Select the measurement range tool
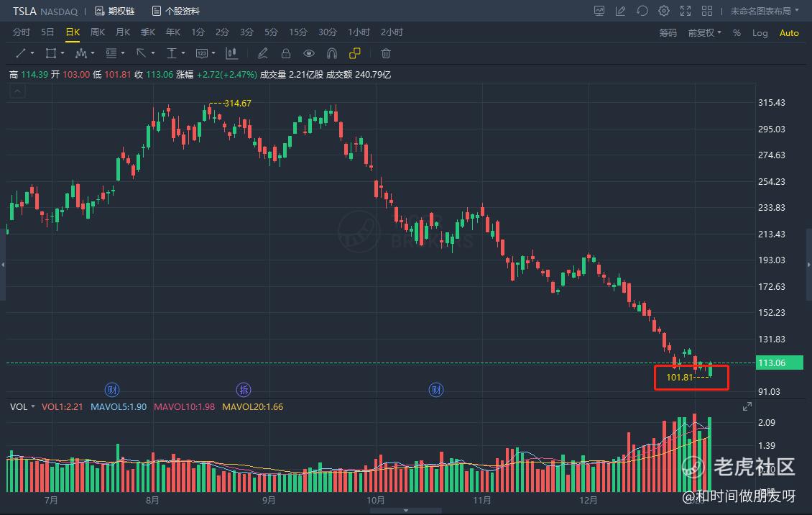 coord(172,53)
